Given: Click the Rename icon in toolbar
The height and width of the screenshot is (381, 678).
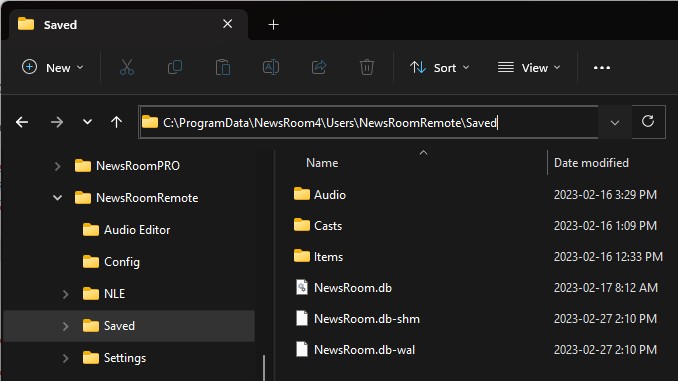Looking at the screenshot, I should click(271, 67).
